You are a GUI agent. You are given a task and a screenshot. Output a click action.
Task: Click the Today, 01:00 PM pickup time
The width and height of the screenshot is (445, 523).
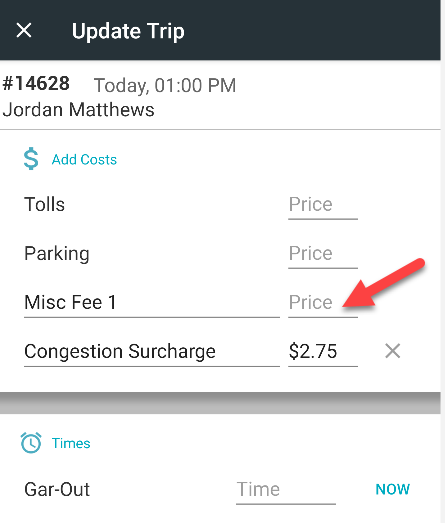(x=165, y=85)
